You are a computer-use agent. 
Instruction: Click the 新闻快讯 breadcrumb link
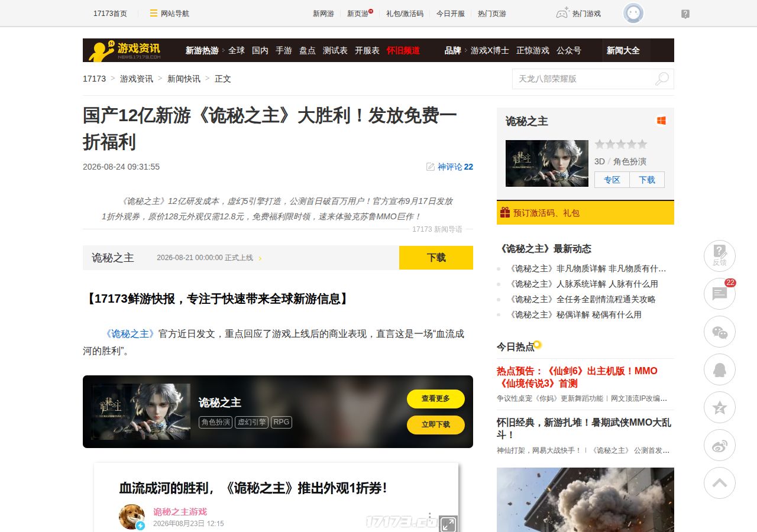coord(184,79)
